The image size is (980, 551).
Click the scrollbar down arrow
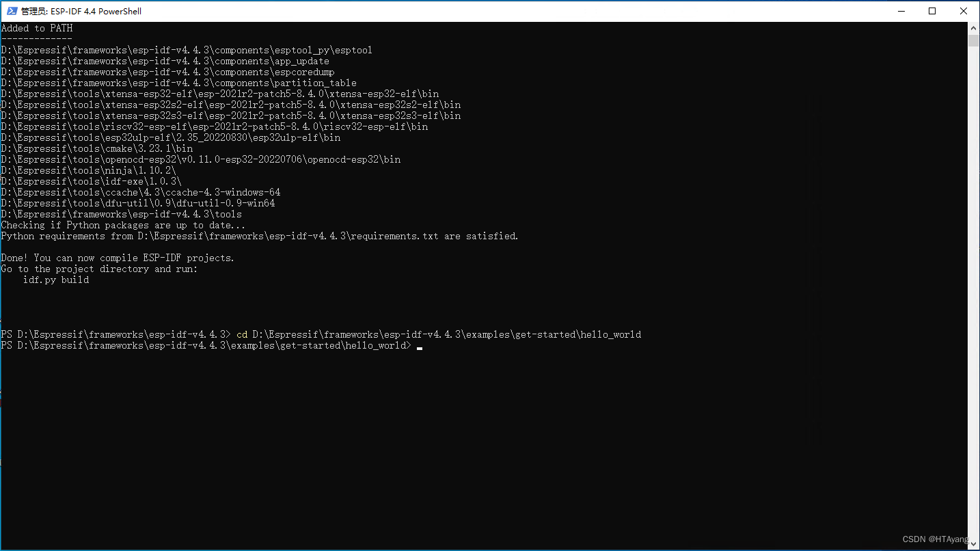coord(974,543)
